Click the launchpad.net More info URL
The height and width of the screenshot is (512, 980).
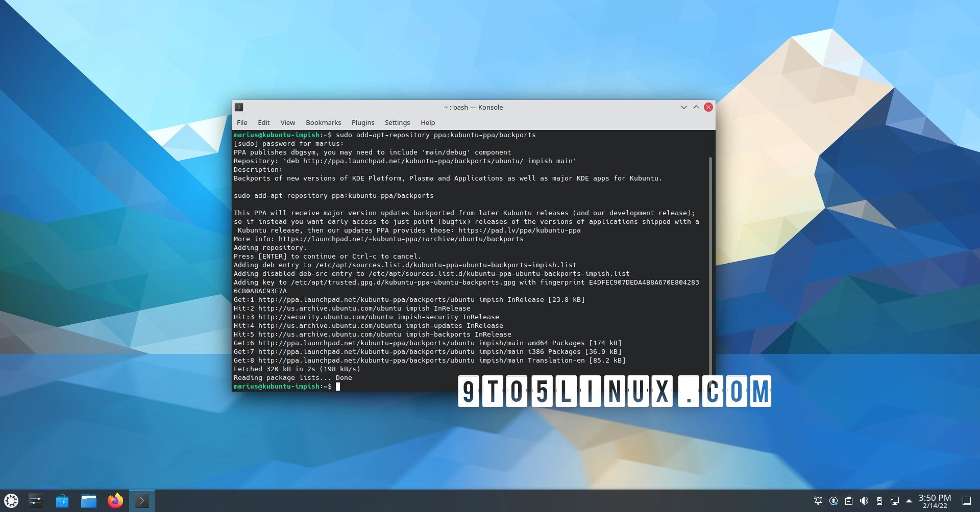[401, 239]
